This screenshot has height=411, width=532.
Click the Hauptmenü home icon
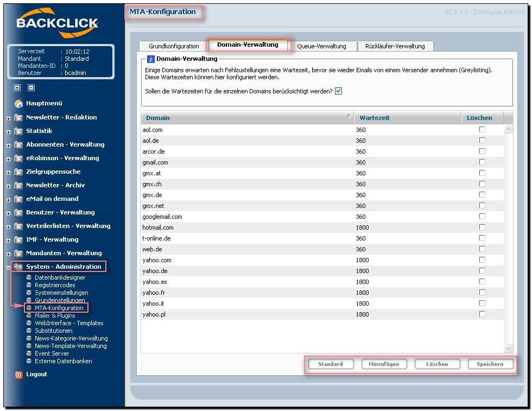pos(18,103)
